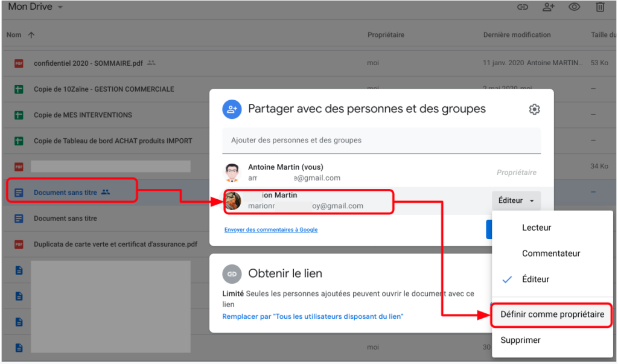Open share dialog settings gear
This screenshot has height=364, width=618.
534,109
